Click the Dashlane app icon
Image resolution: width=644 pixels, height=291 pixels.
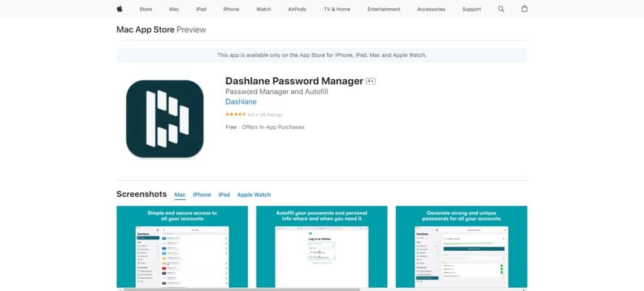(x=165, y=119)
